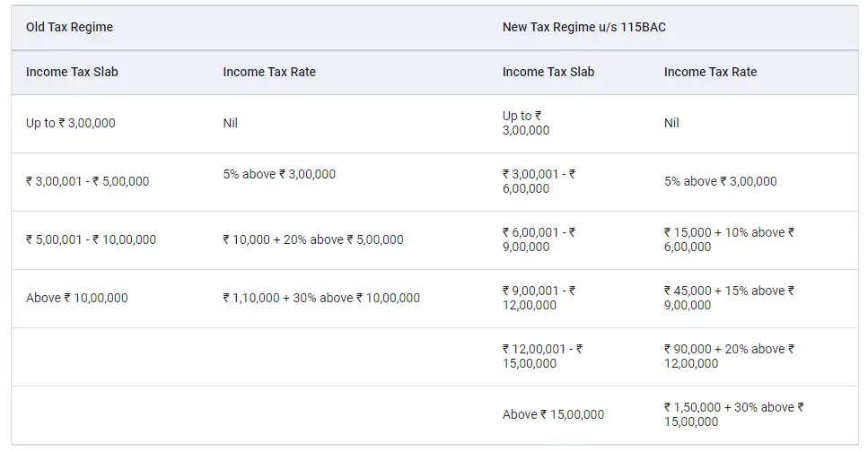Select the ₹ 1,50,000 + 30% rate cell
This screenshot has width=868, height=452.
(x=733, y=414)
